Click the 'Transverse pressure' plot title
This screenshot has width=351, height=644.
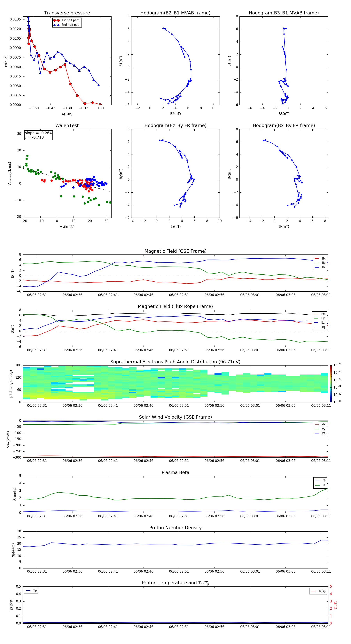tap(67, 13)
